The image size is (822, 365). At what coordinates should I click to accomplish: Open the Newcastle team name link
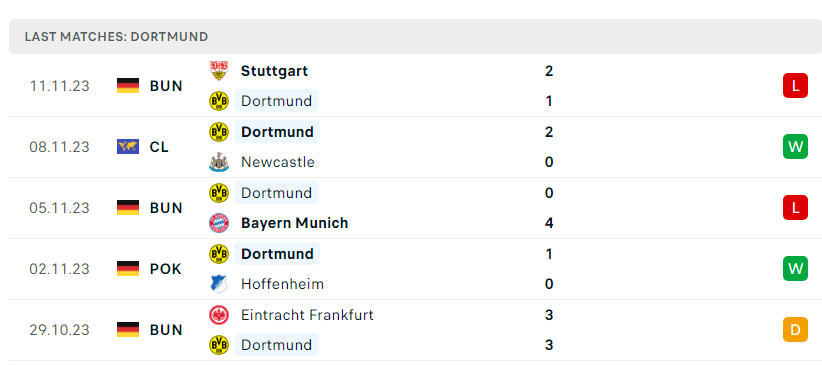point(278,162)
